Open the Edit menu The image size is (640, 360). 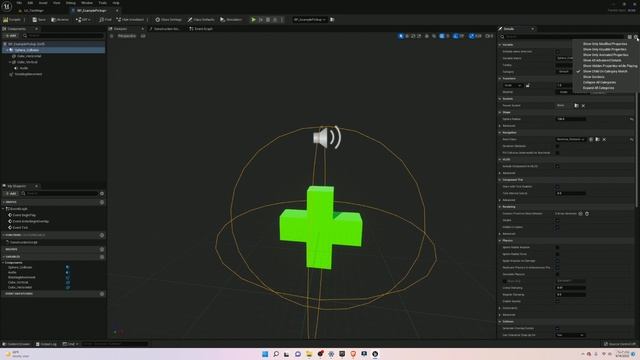(30, 3)
